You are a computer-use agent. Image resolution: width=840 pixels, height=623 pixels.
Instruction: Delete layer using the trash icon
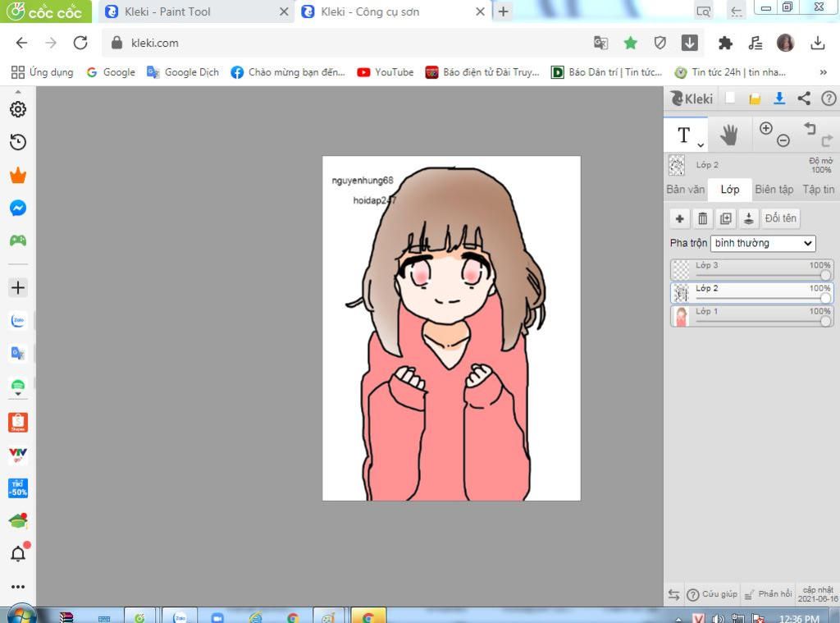point(702,218)
